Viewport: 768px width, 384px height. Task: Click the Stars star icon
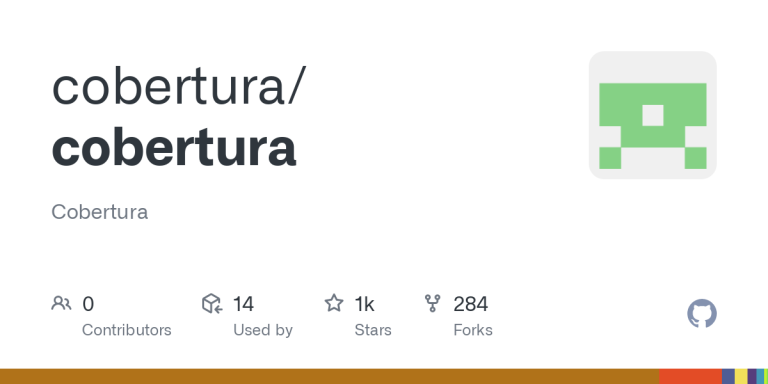(334, 303)
